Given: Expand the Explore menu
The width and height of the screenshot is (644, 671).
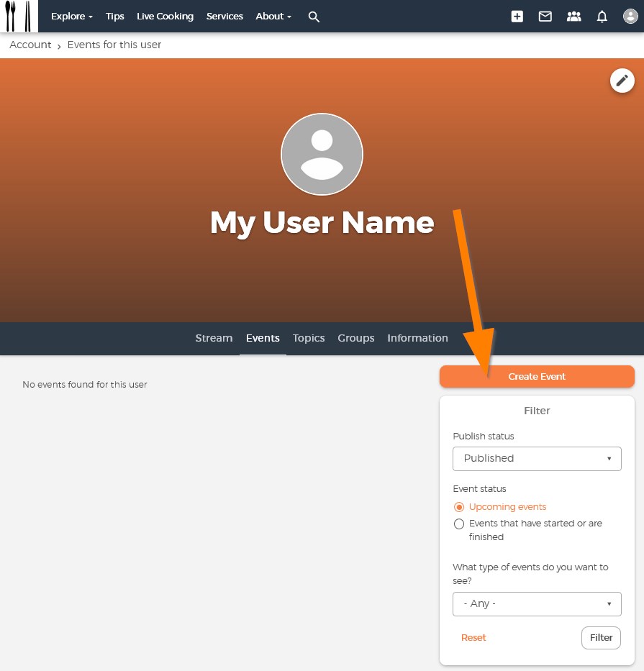Looking at the screenshot, I should pyautogui.click(x=71, y=17).
